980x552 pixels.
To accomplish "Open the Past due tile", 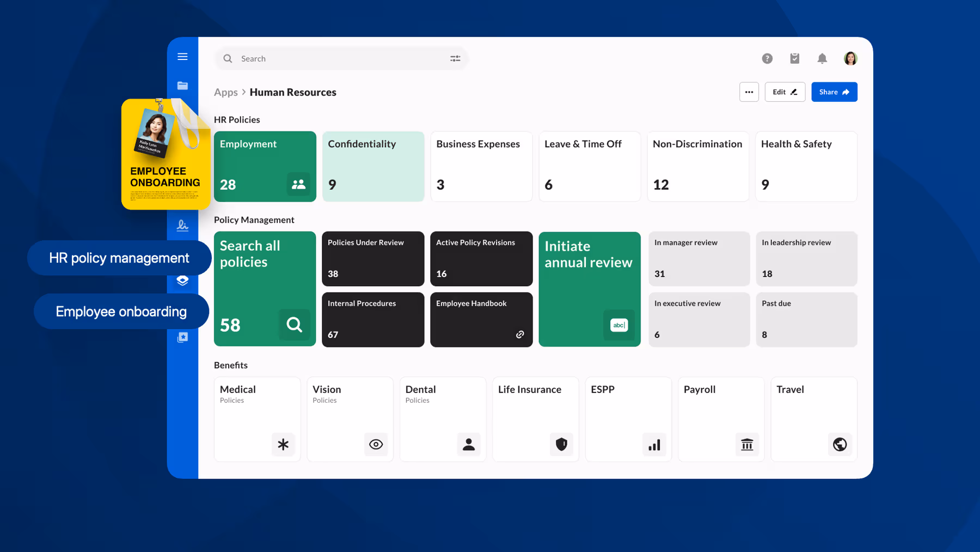I will pyautogui.click(x=807, y=320).
